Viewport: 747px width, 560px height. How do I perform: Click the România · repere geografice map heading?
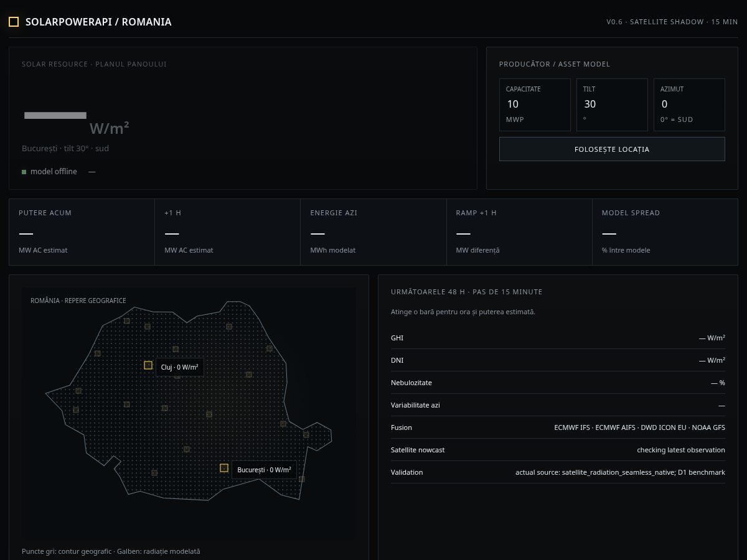tap(78, 301)
